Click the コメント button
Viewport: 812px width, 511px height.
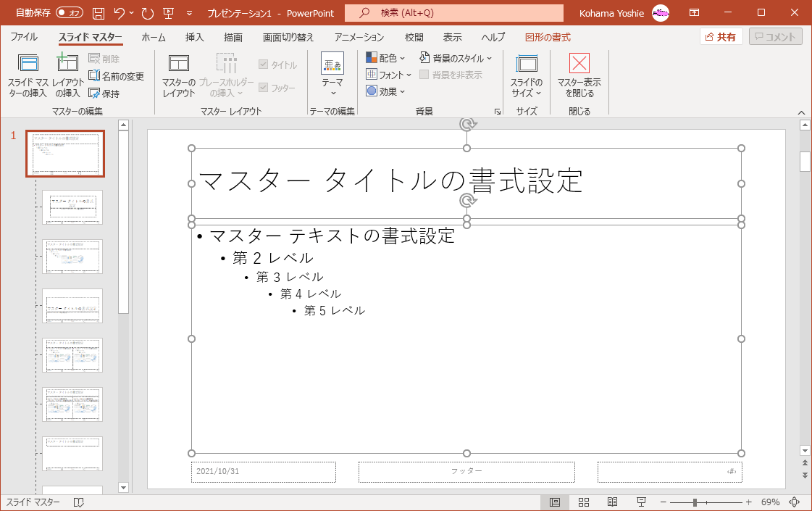point(775,37)
